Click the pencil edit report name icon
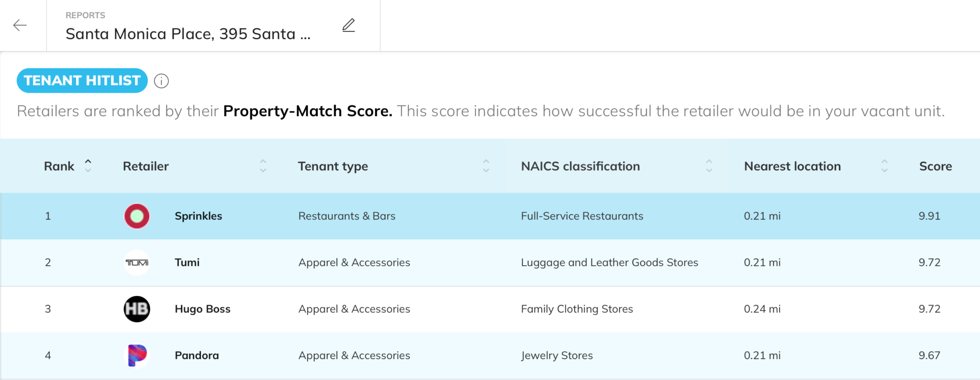The height and width of the screenshot is (380, 980). 349,25
